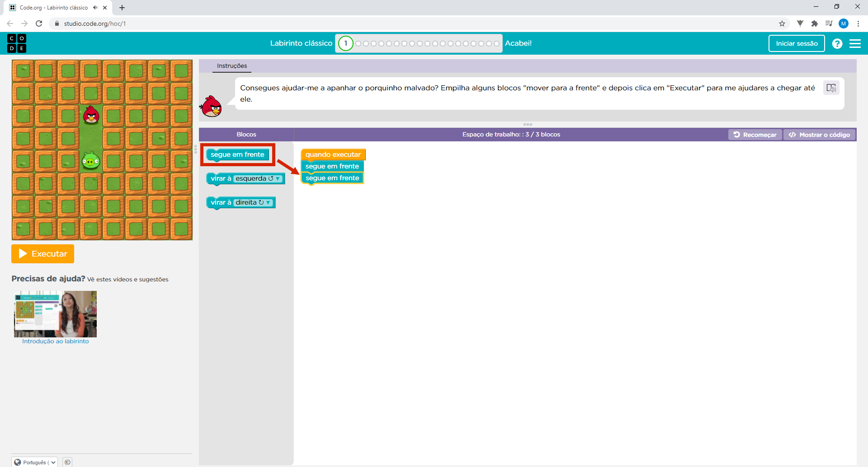
Task: Open a new browser tab
Action: [x=122, y=8]
